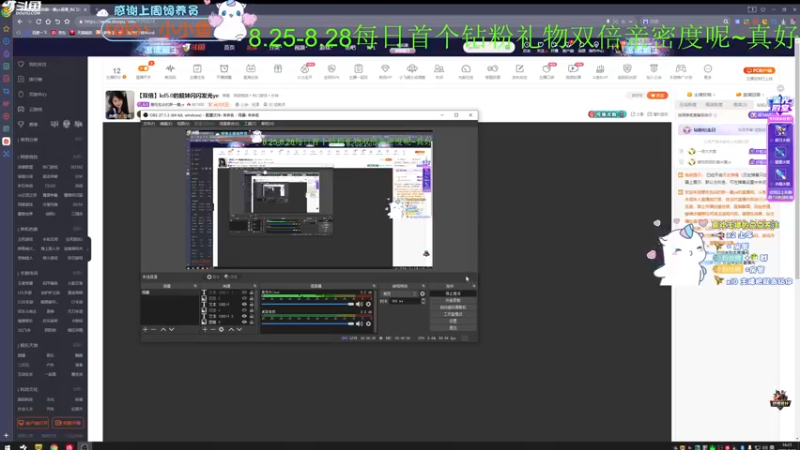Screen dimensions: 800x450
Task: Open scene transitions dock options icon
Action: click(x=423, y=286)
